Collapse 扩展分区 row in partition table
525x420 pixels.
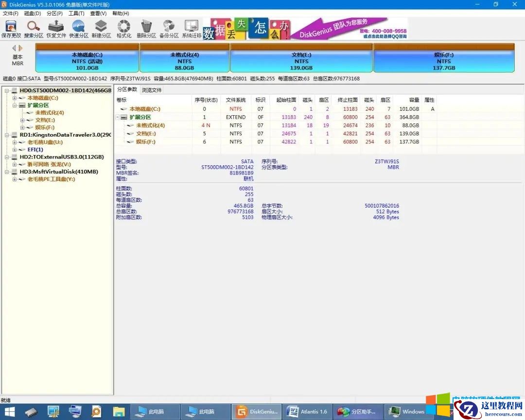click(118, 117)
